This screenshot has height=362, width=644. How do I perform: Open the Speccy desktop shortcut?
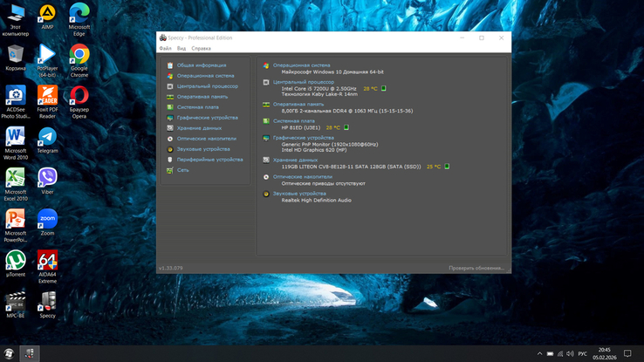pos(47,304)
